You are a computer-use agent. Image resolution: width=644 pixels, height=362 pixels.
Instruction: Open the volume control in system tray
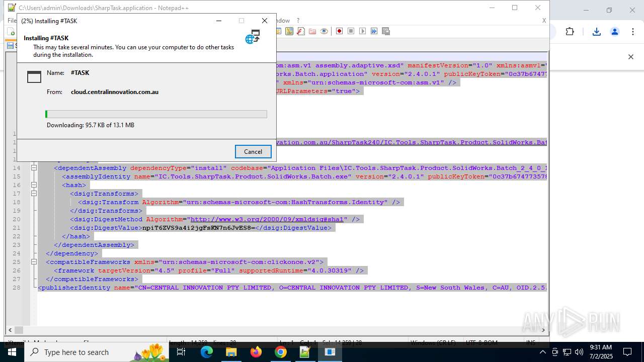[x=579, y=352]
